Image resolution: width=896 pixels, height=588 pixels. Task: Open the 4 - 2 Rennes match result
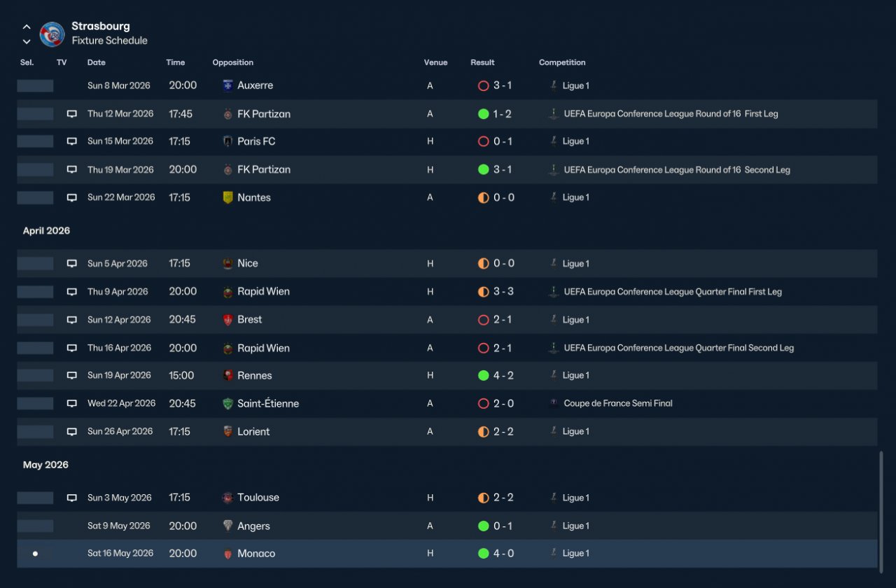point(503,376)
